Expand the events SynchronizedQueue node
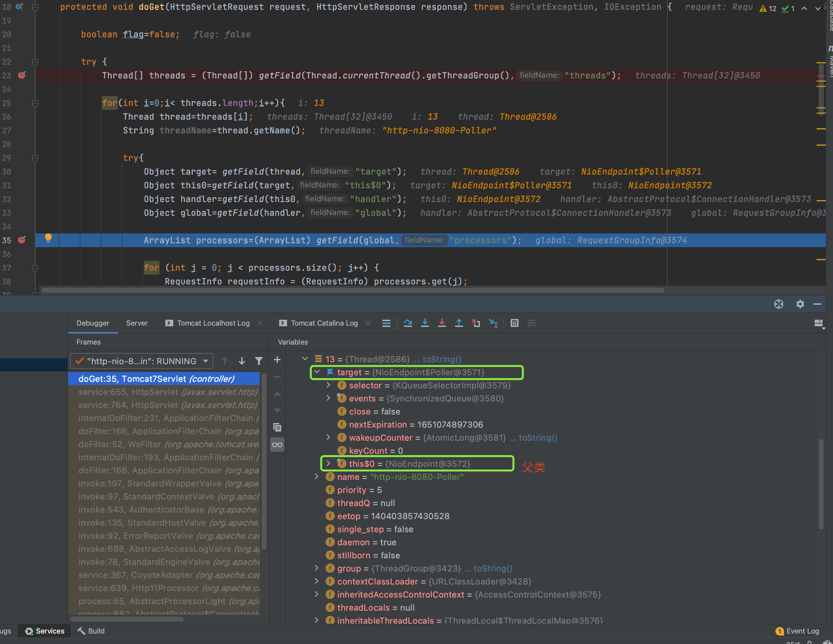The width and height of the screenshot is (833, 644). click(x=328, y=398)
